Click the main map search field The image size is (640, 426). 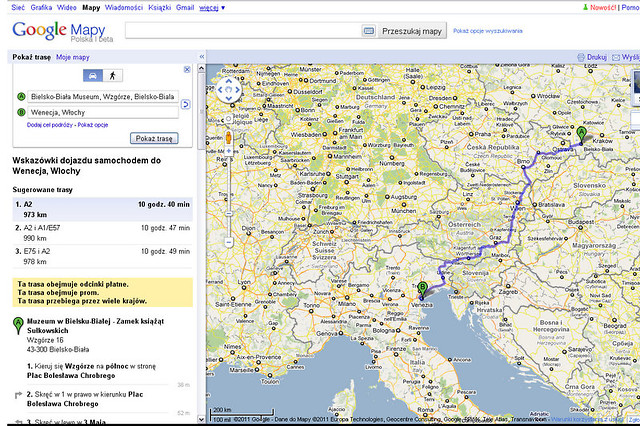[x=243, y=31]
